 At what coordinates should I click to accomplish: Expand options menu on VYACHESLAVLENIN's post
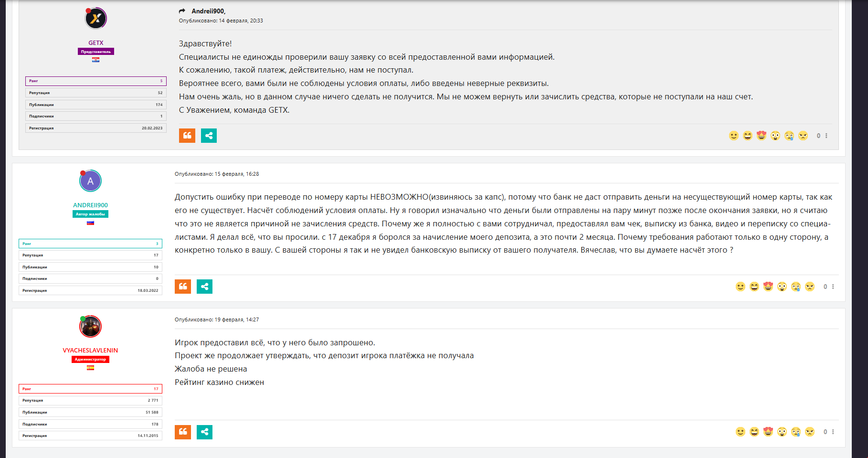click(x=833, y=432)
